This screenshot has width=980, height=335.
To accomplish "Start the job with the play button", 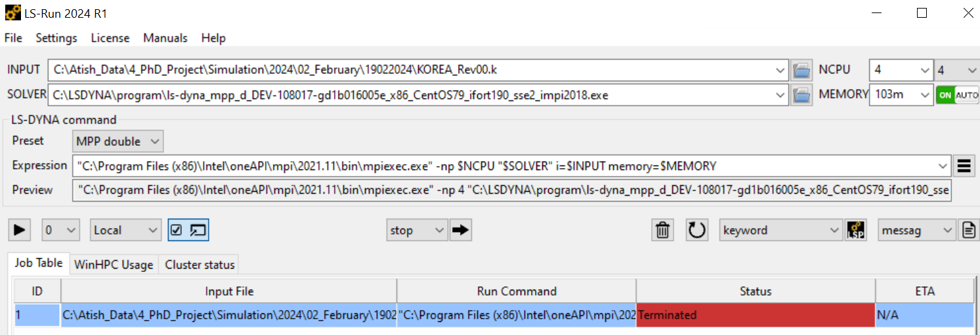I will click(x=20, y=230).
